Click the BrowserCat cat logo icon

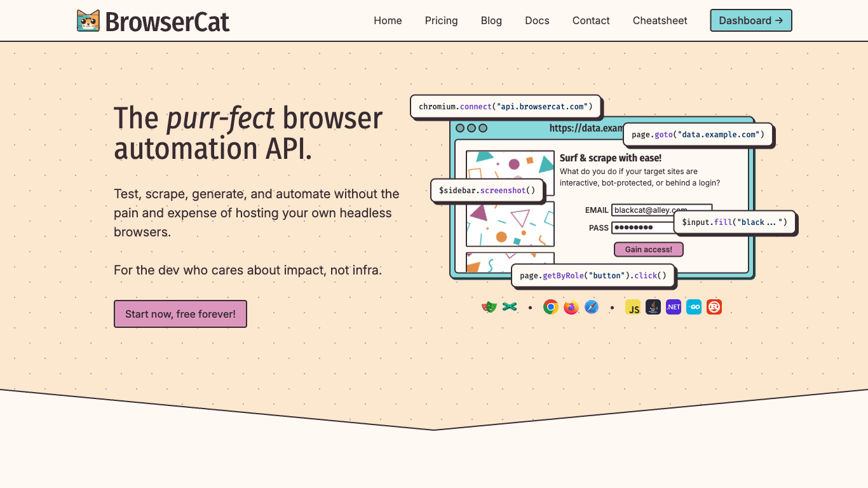[88, 21]
